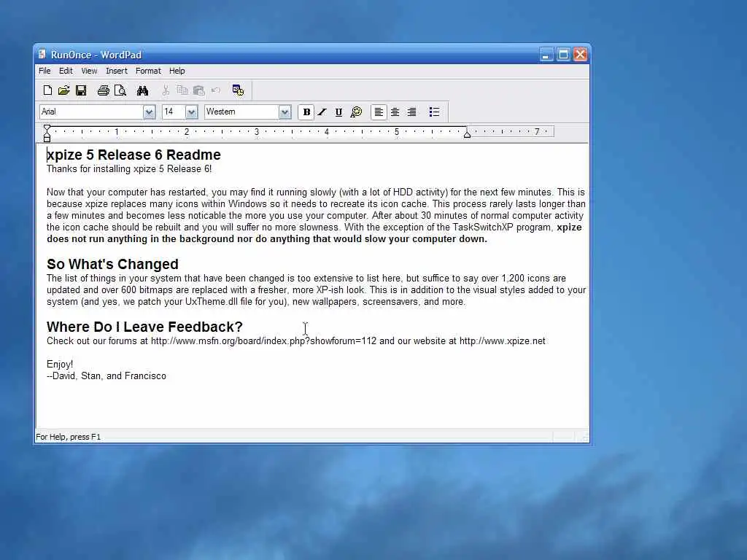Open the Help menu
747x560 pixels.
(177, 71)
